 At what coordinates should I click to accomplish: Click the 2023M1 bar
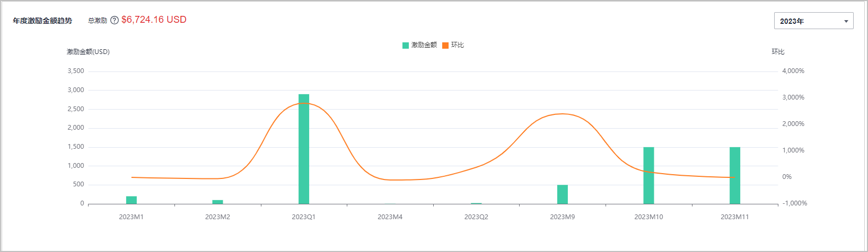[x=131, y=200]
